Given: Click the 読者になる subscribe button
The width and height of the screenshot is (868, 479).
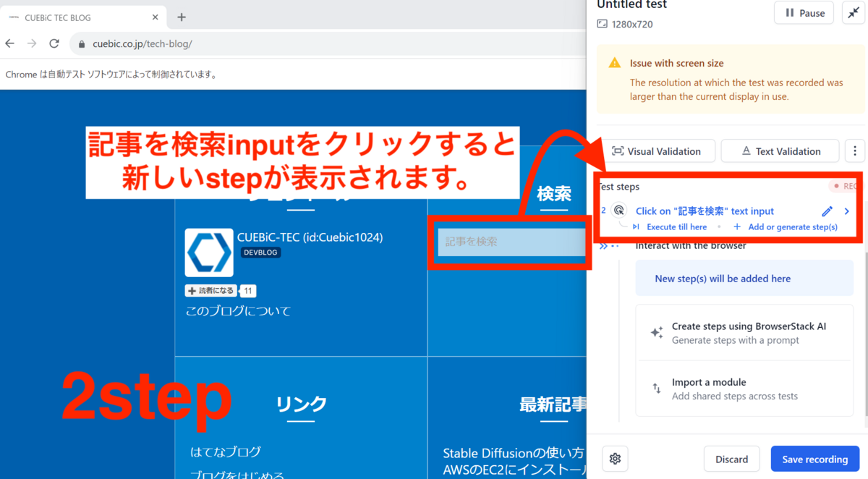Looking at the screenshot, I should click(210, 291).
